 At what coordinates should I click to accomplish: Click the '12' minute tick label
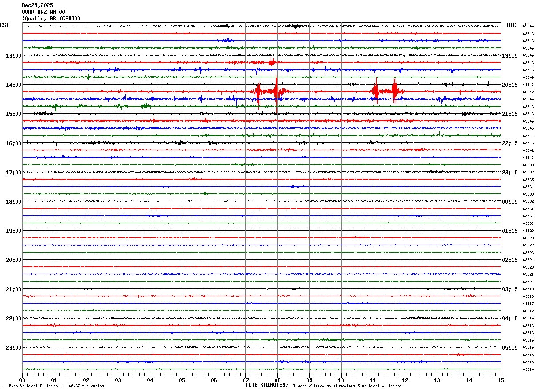tap(405, 380)
